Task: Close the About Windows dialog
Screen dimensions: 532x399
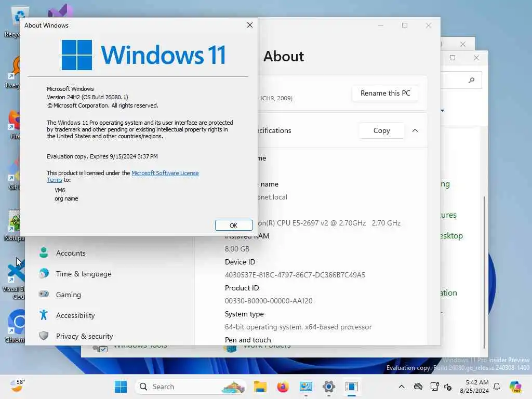Action: tap(250, 25)
